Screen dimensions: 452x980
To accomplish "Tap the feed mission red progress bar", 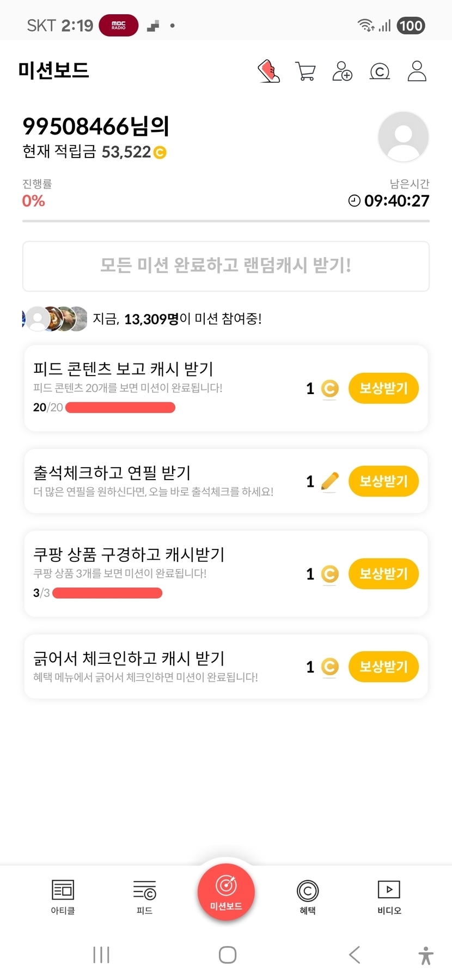I will pyautogui.click(x=120, y=408).
